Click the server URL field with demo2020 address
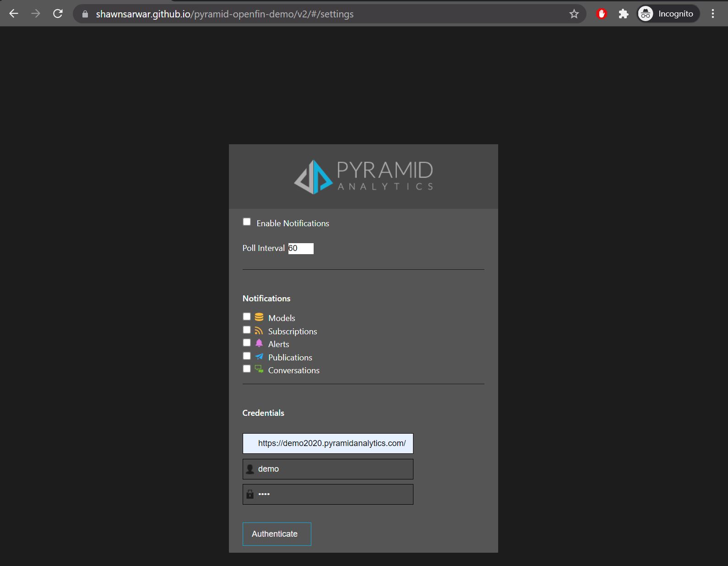The width and height of the screenshot is (728, 566). [328, 443]
